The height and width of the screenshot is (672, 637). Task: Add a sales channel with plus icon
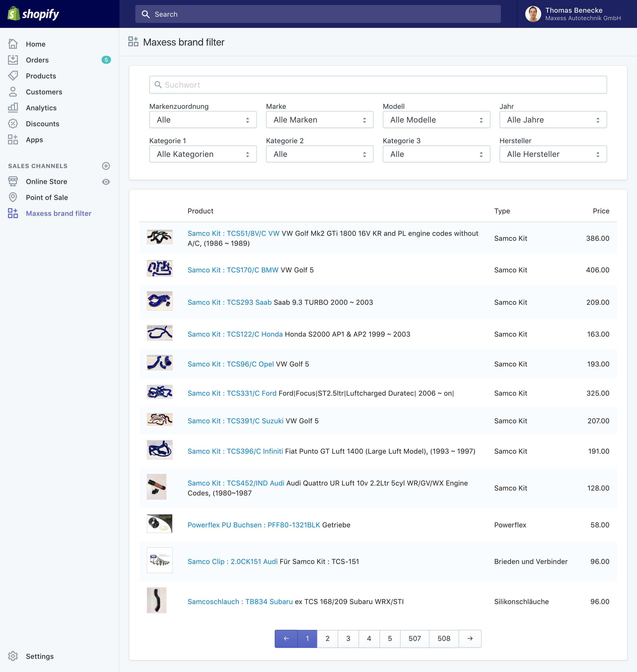[x=106, y=166]
